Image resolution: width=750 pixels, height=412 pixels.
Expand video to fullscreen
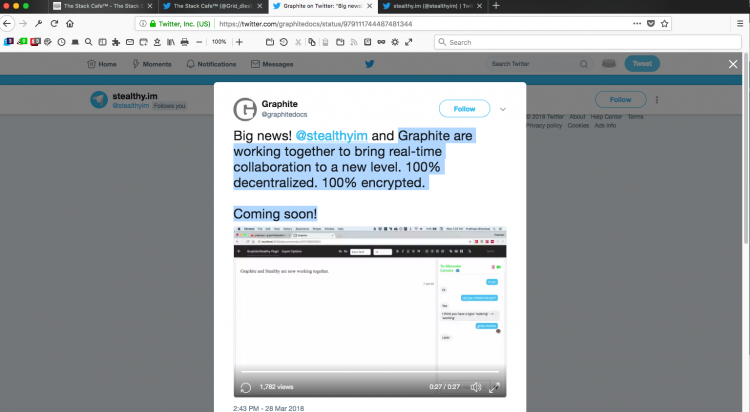coord(494,388)
